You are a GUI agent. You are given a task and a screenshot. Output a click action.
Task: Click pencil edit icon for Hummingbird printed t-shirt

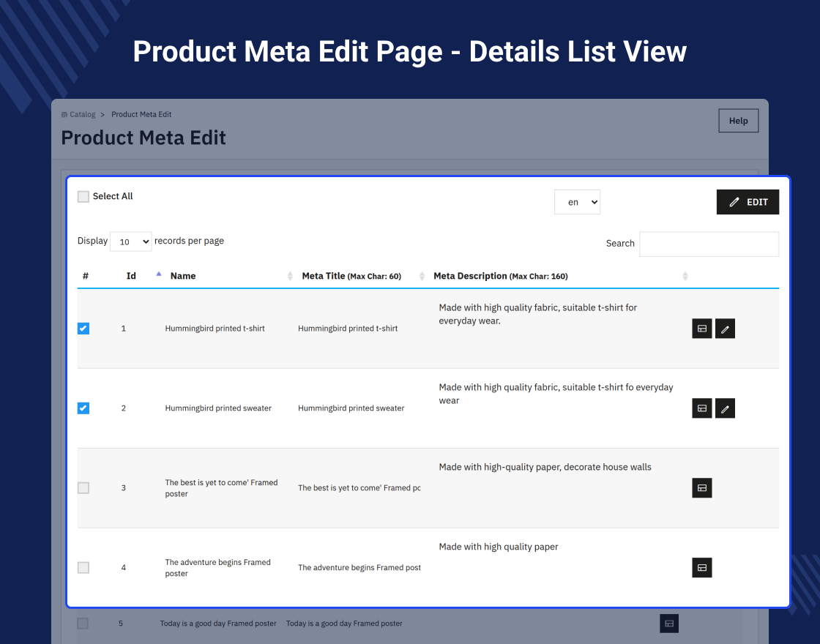click(725, 329)
